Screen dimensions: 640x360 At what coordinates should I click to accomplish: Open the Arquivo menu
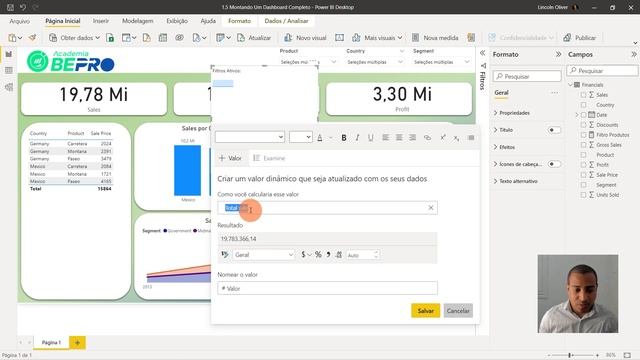[19, 21]
